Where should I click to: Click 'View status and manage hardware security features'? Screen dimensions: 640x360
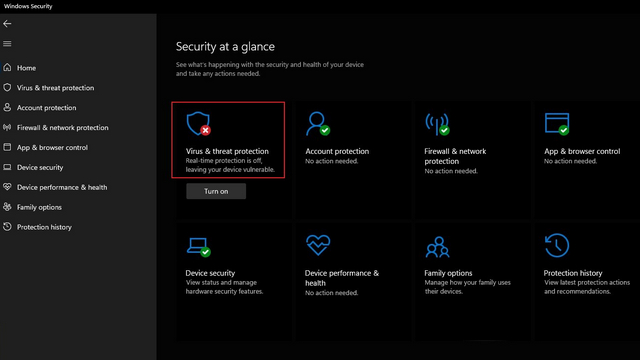click(224, 287)
